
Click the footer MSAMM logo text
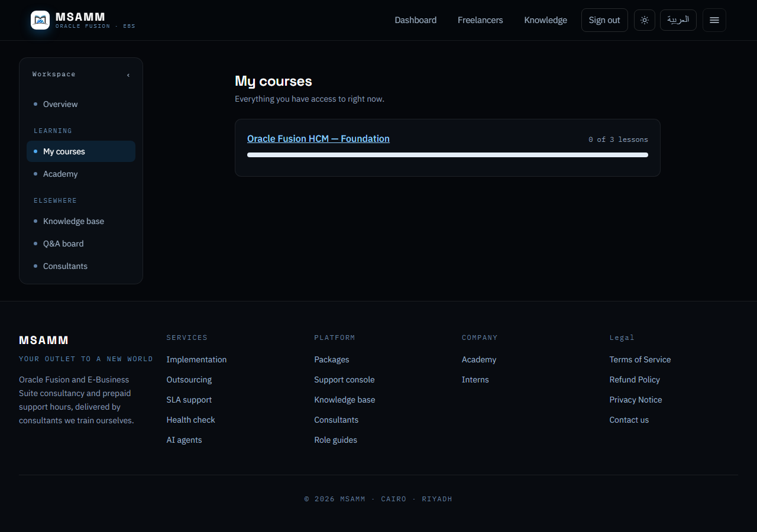pyautogui.click(x=44, y=340)
